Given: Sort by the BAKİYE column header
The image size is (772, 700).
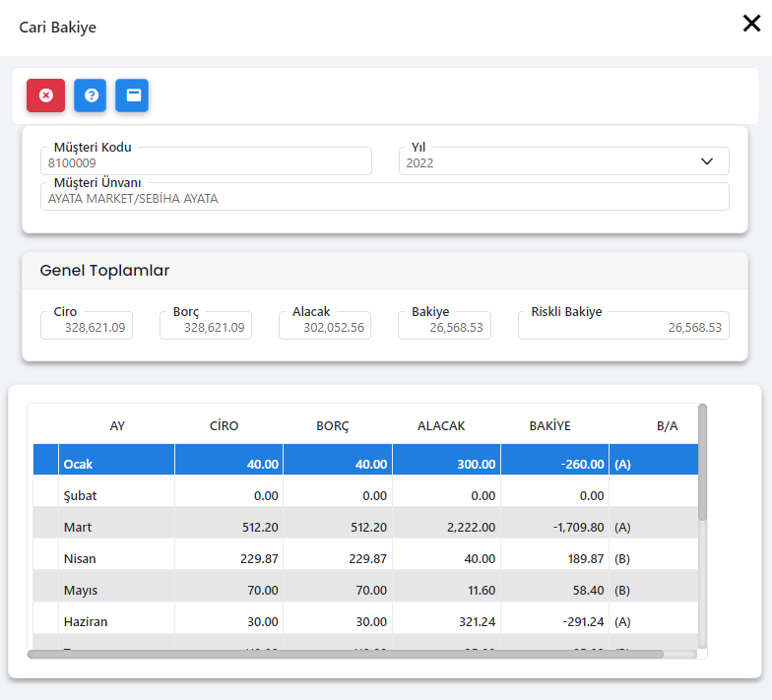Looking at the screenshot, I should (549, 426).
